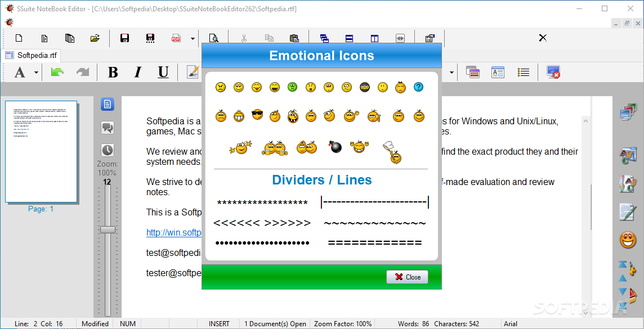644x329 pixels.
Task: Insert the waving hand emoticon
Action: [351, 116]
